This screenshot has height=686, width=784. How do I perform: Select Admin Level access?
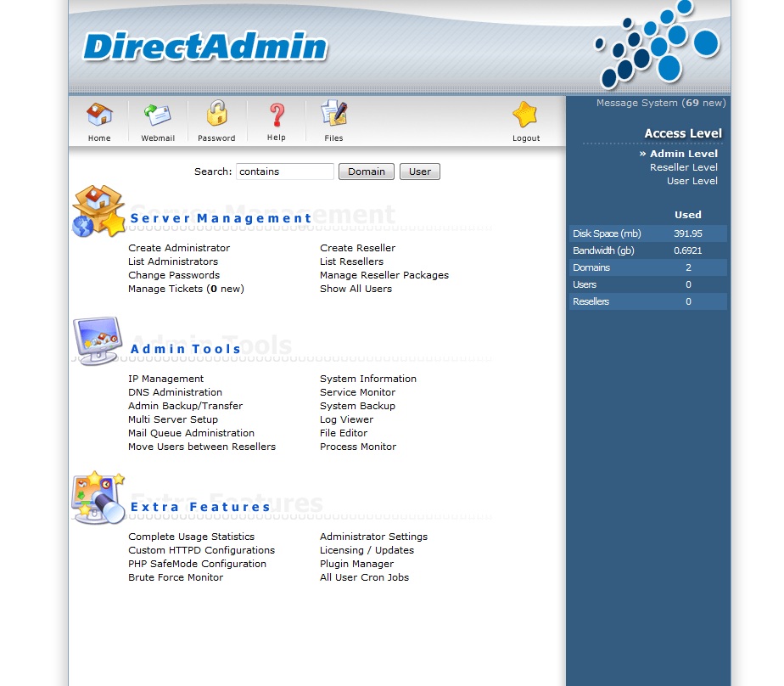click(684, 154)
